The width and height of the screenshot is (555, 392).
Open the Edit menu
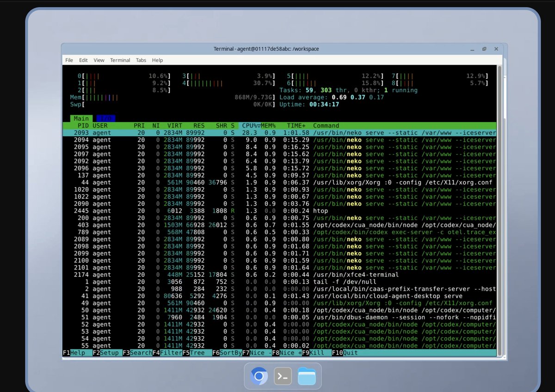tap(83, 60)
